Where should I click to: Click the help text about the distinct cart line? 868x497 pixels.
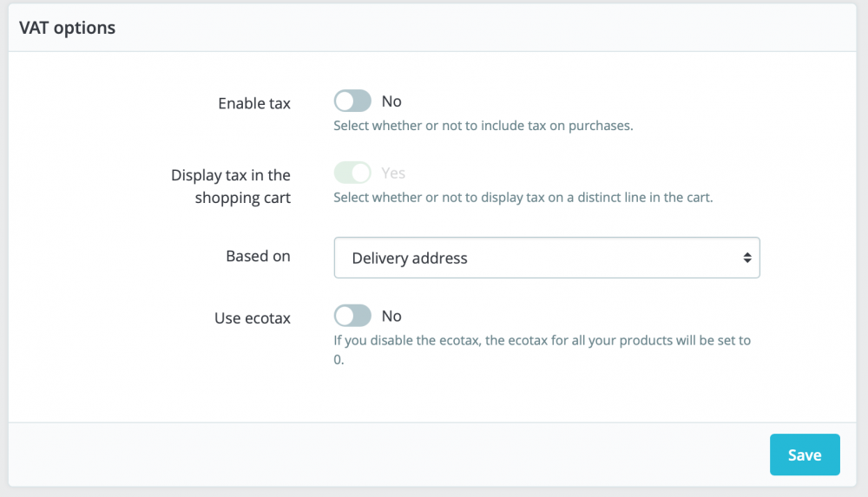(x=523, y=197)
